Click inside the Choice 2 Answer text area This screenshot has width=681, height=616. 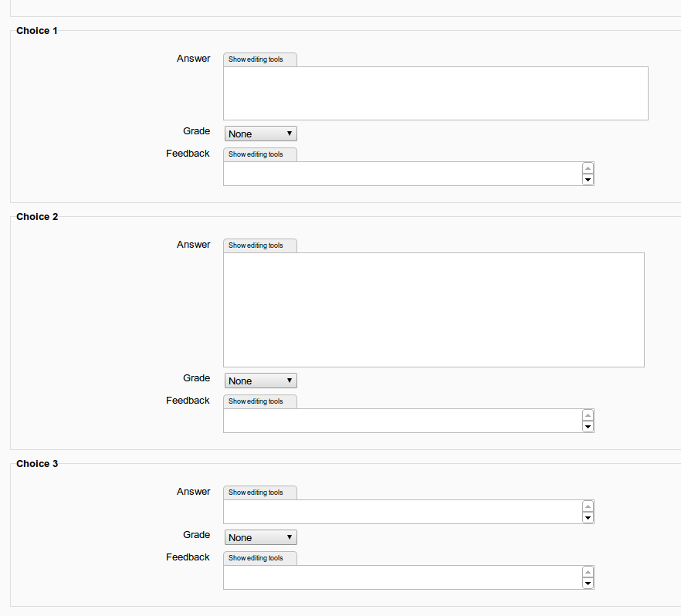click(434, 310)
